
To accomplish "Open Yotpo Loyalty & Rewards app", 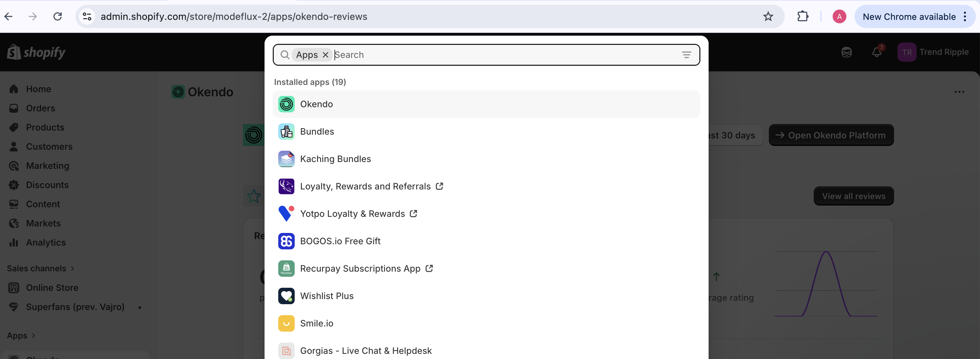I will (486, 214).
